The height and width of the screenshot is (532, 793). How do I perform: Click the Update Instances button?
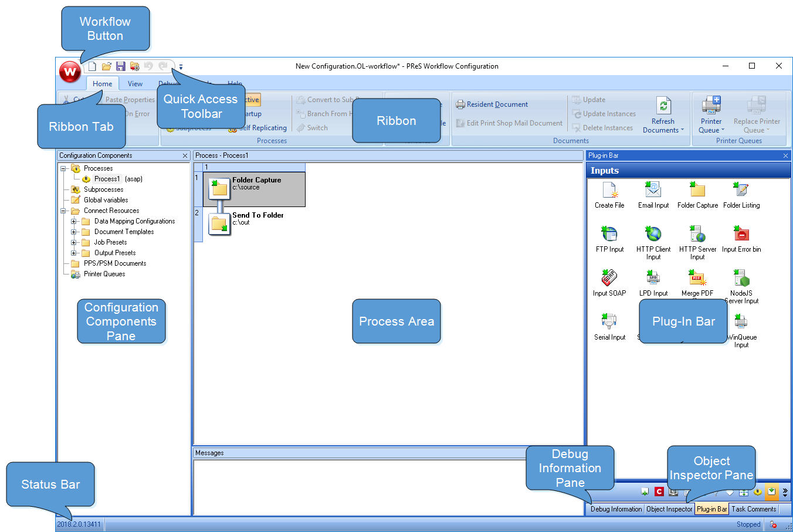[604, 114]
